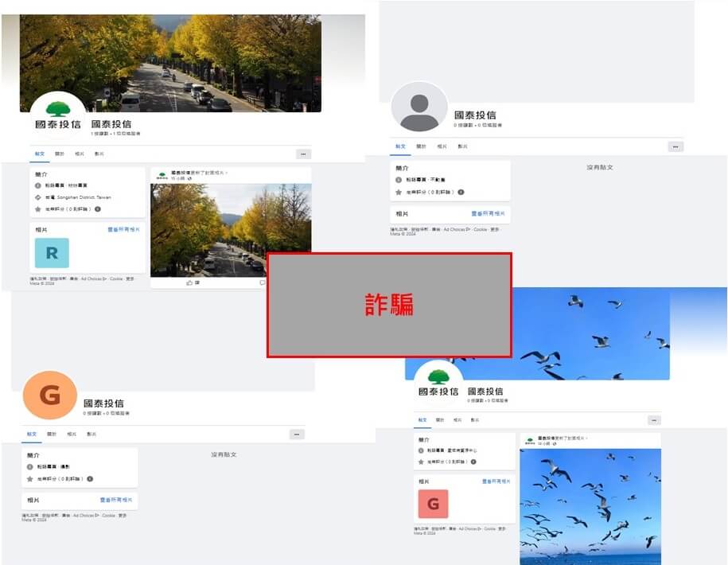Open the three-dot menu on autumn street page
Viewport: 728px width, 565px height.
click(303, 154)
